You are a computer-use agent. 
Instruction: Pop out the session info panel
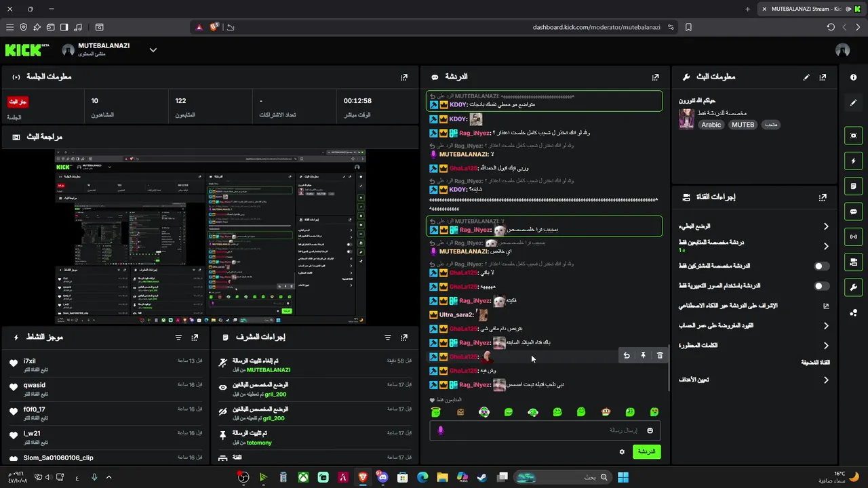coord(404,77)
